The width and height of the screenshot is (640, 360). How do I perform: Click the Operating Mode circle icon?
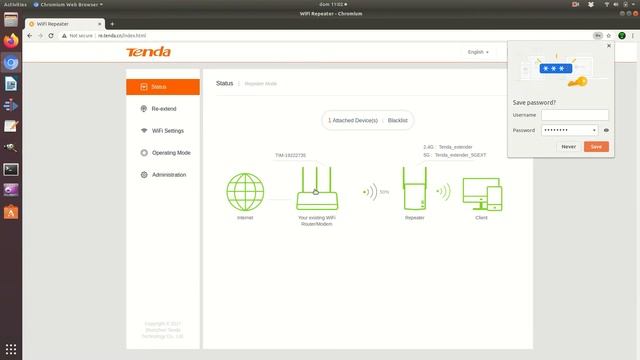coord(144,153)
